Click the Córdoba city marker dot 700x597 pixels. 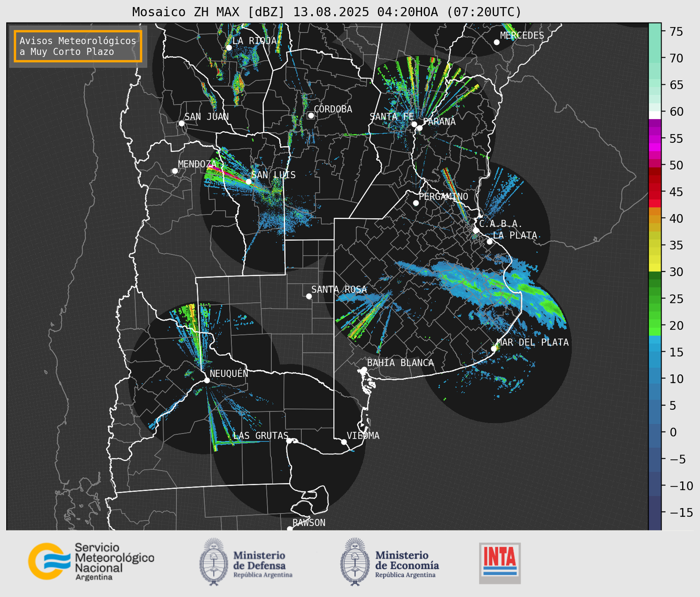click(311, 115)
